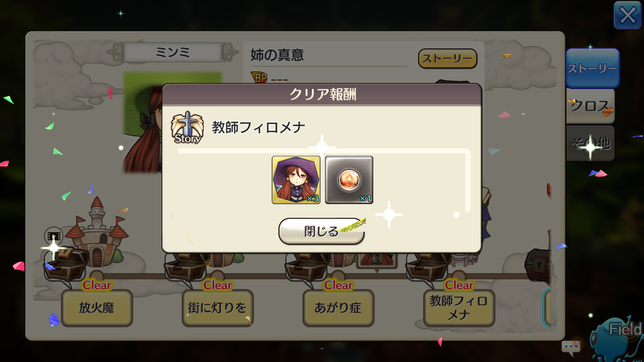Switch to the クロス side tab
The image size is (644, 362).
click(x=590, y=107)
